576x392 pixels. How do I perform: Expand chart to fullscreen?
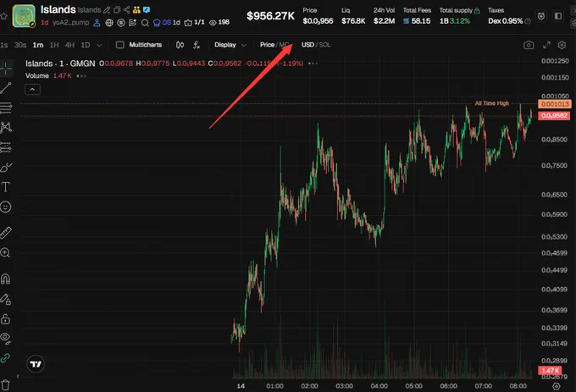[x=546, y=45]
